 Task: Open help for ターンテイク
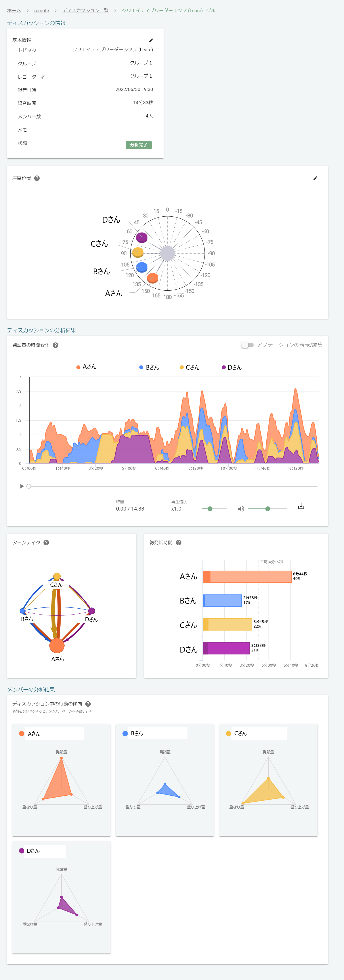click(x=46, y=543)
